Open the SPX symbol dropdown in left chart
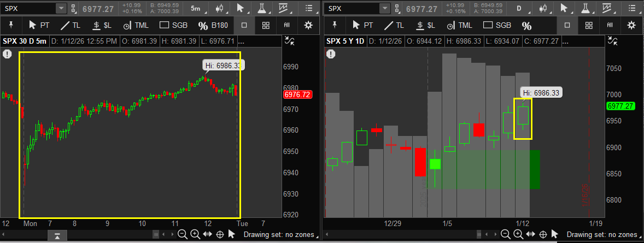This screenshot has height=243, width=644. (x=61, y=9)
